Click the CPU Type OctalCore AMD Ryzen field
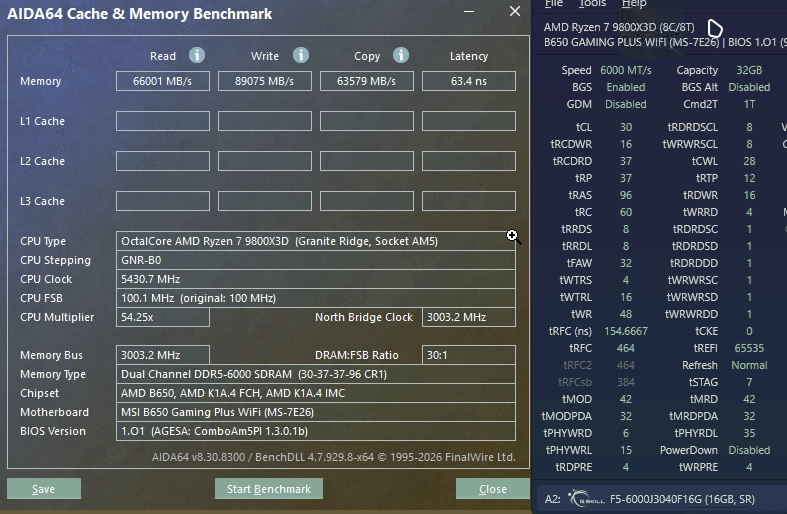This screenshot has height=514, width=787. click(316, 241)
